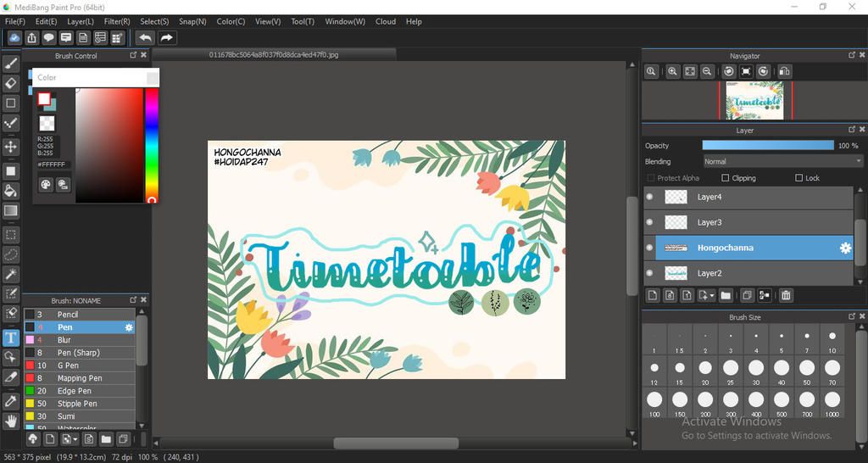Screen dimensions: 868x463
Task: Expand the add-layer dropdown arrow
Action: pyautogui.click(x=712, y=296)
